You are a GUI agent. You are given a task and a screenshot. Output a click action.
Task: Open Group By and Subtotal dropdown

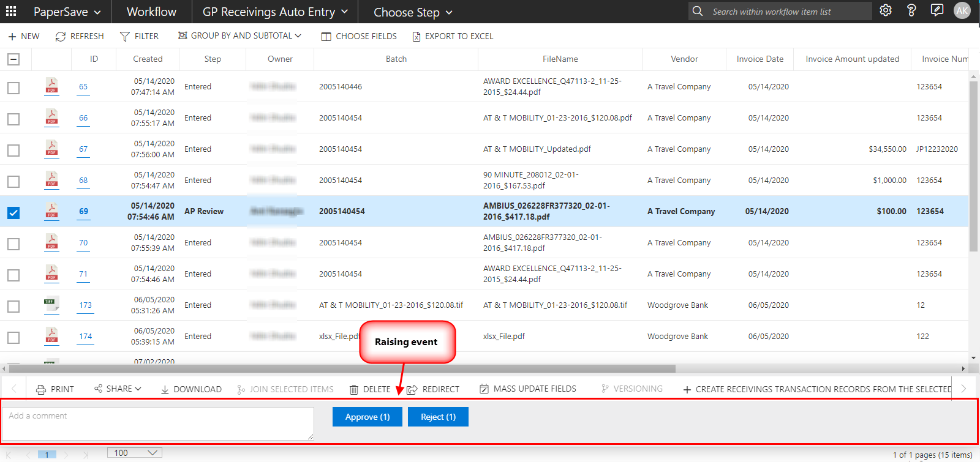pyautogui.click(x=239, y=36)
